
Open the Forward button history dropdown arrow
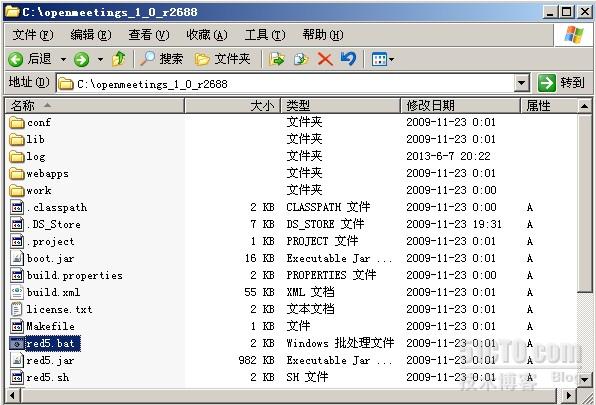(100, 59)
